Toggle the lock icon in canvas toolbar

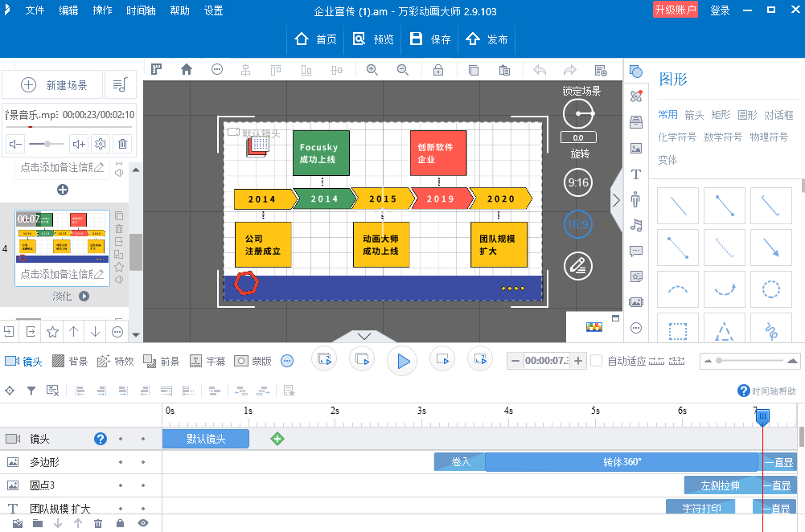(x=438, y=70)
